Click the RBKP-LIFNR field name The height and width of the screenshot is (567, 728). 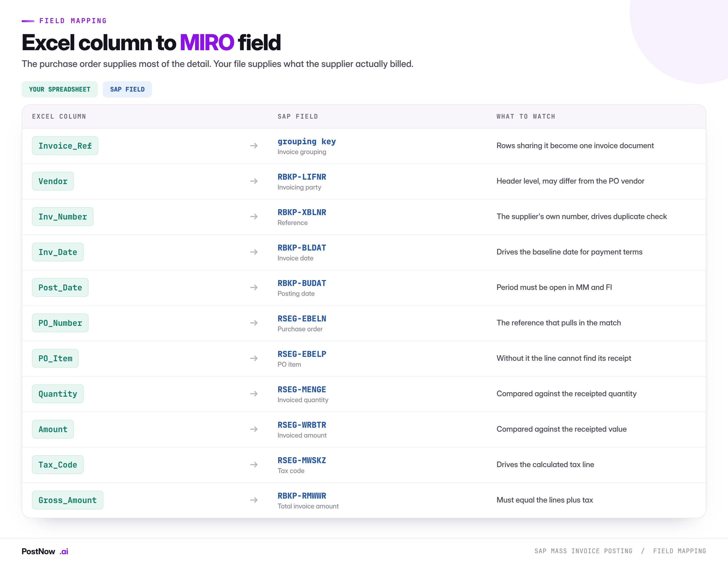pos(302,177)
